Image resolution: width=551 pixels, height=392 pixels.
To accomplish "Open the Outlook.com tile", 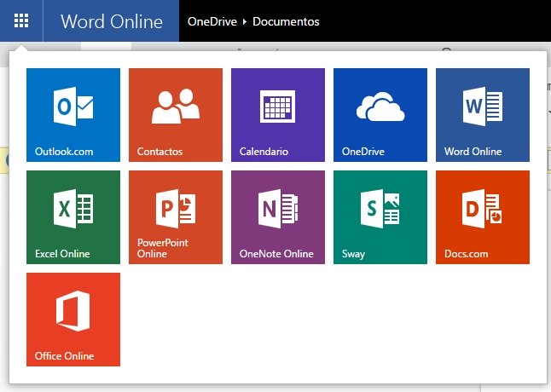I will point(73,115).
